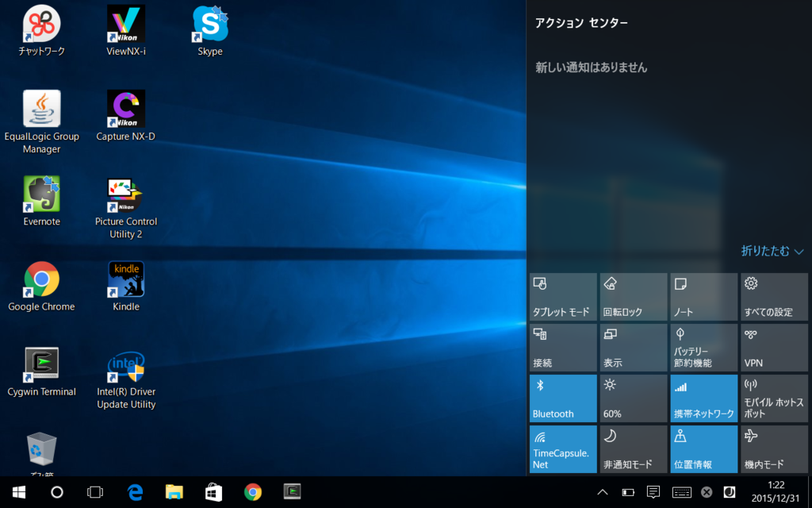Launch EqualLogic Group Manager
The width and height of the screenshot is (812, 508).
click(x=41, y=111)
